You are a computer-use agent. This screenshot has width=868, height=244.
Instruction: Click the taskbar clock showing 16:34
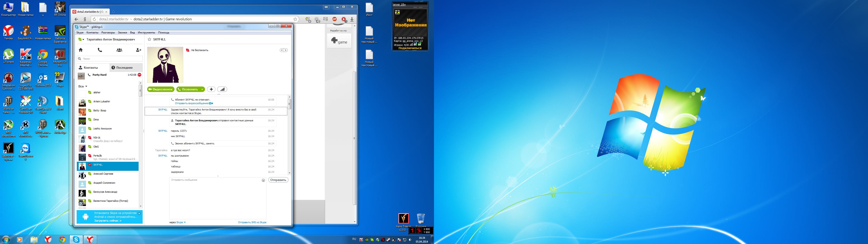(422, 240)
